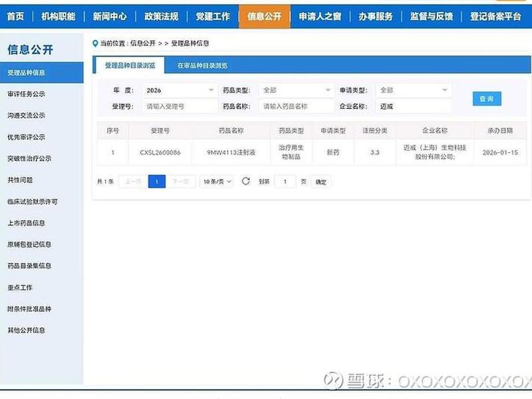Focus the 受理号 input field
Image resolution: width=532 pixels, height=399 pixels.
(x=180, y=106)
